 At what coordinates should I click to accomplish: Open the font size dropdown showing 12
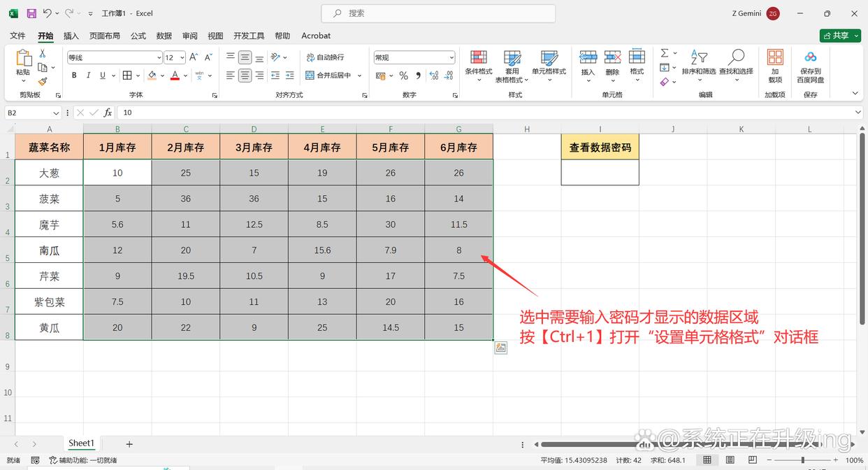click(182, 57)
